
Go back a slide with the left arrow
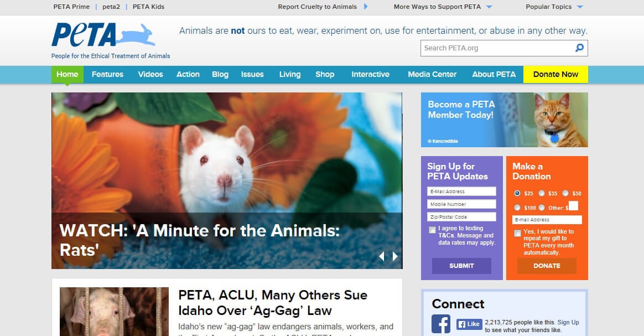pos(382,256)
